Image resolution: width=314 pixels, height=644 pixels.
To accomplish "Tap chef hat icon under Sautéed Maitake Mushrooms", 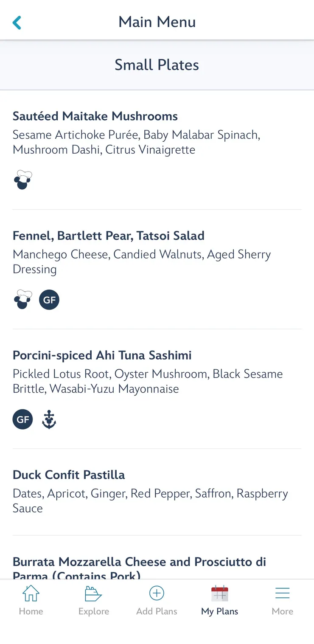I will 23,180.
